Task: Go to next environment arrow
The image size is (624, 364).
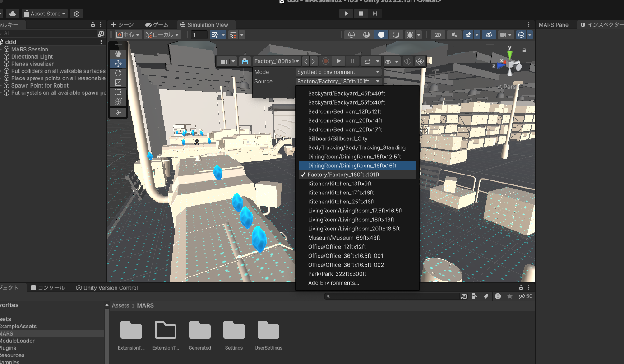Action: [x=314, y=61]
